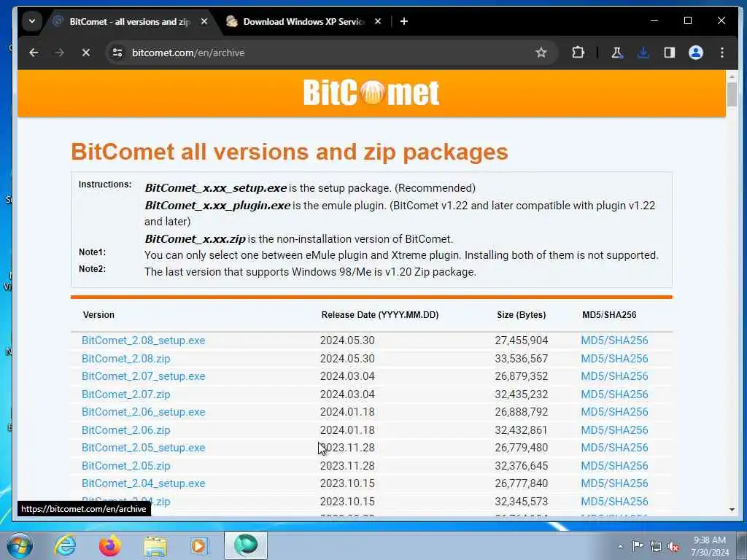Click the Release Date (YYYY.MM.DD) header

pos(379,315)
